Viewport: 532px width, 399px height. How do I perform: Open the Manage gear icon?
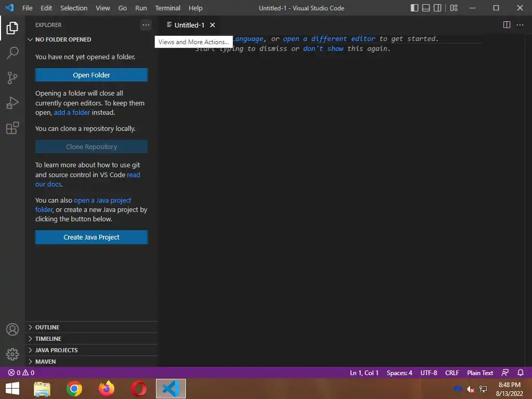pyautogui.click(x=12, y=354)
